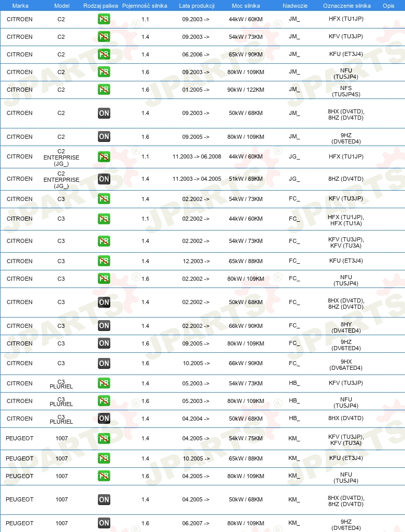The image size is (405, 532).
Task: Select the 65kW / 90KM power cell
Action: click(245, 54)
